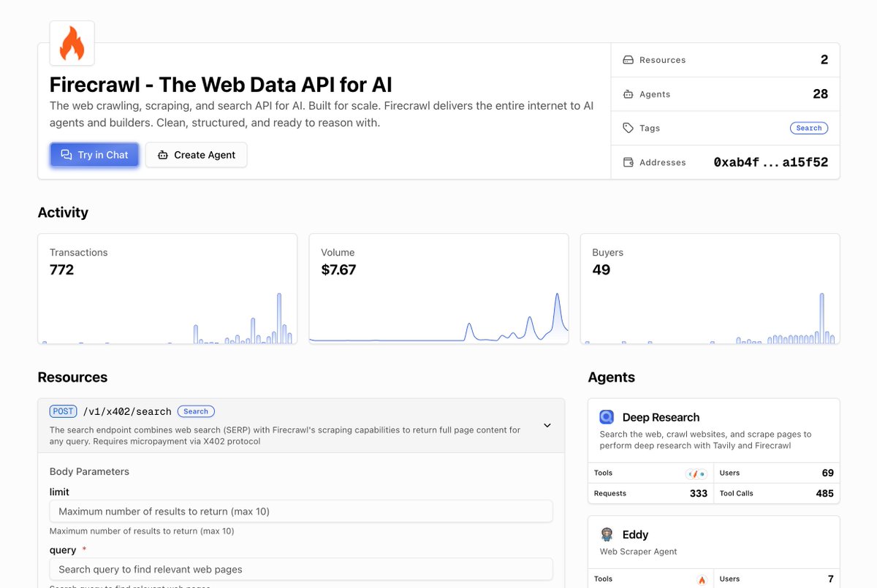Click the Tags label icon
Screen dimensions: 877x588
pos(628,128)
